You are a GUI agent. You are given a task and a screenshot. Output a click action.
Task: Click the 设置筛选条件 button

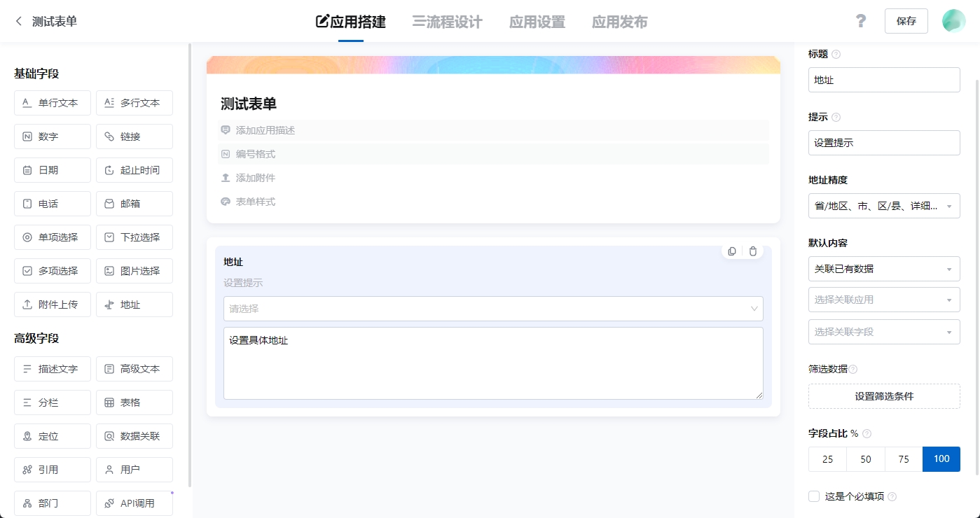(883, 395)
